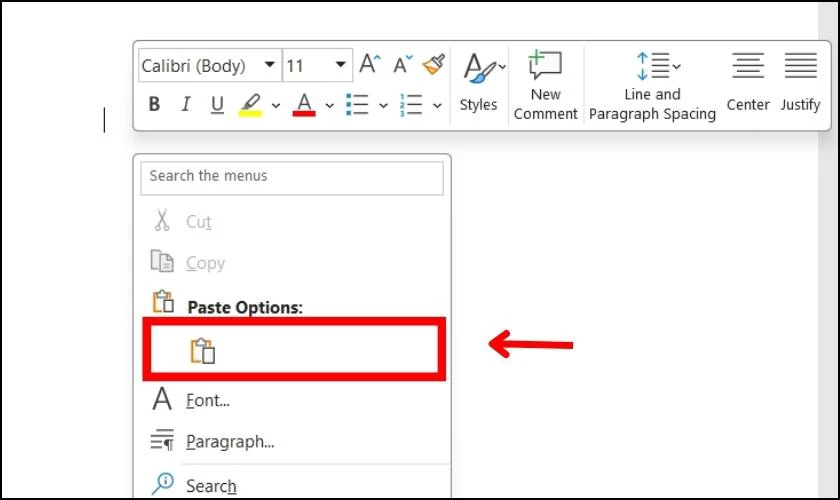Screen dimensions: 840x500
Task: Apply yellow text highlight color
Action: click(x=250, y=105)
